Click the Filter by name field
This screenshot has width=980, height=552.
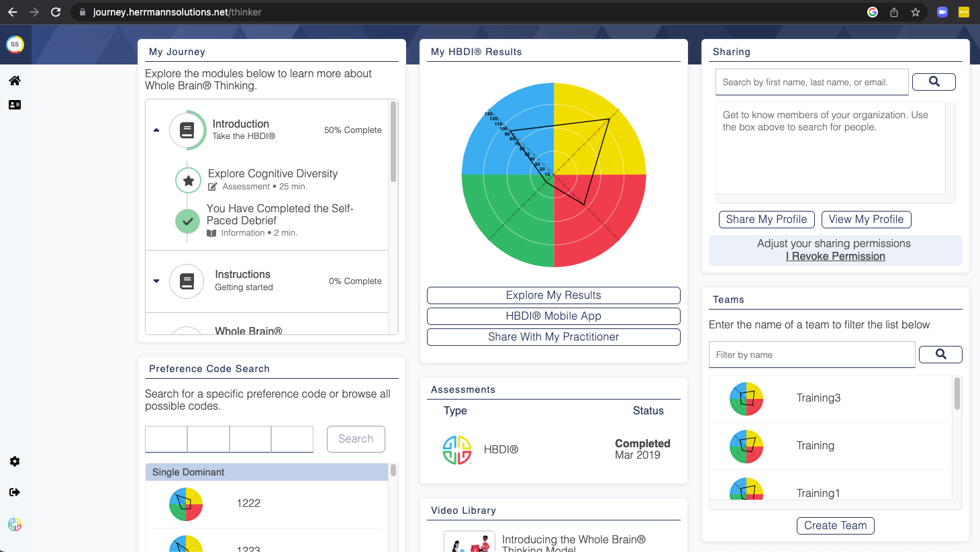click(x=812, y=355)
